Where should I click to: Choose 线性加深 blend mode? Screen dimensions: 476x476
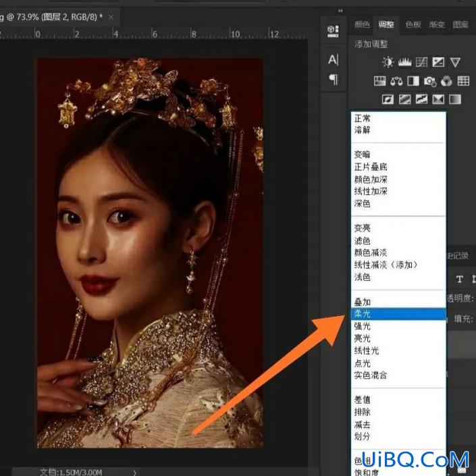398,191
